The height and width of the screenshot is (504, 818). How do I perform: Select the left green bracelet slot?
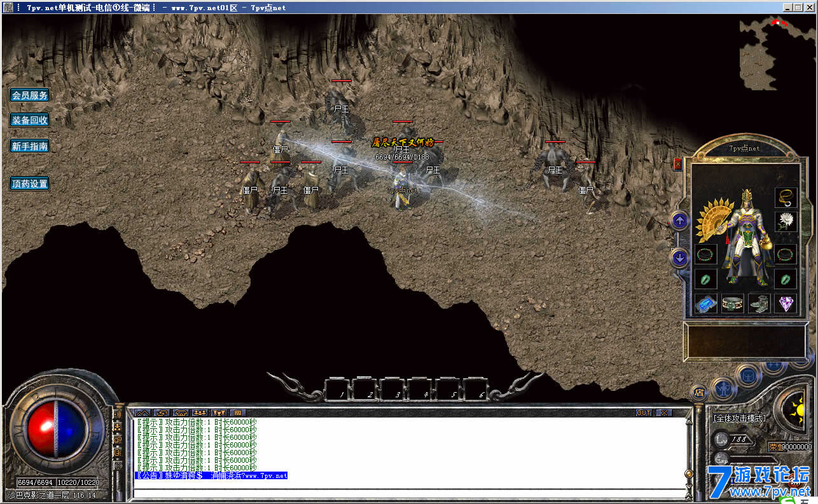pyautogui.click(x=705, y=255)
